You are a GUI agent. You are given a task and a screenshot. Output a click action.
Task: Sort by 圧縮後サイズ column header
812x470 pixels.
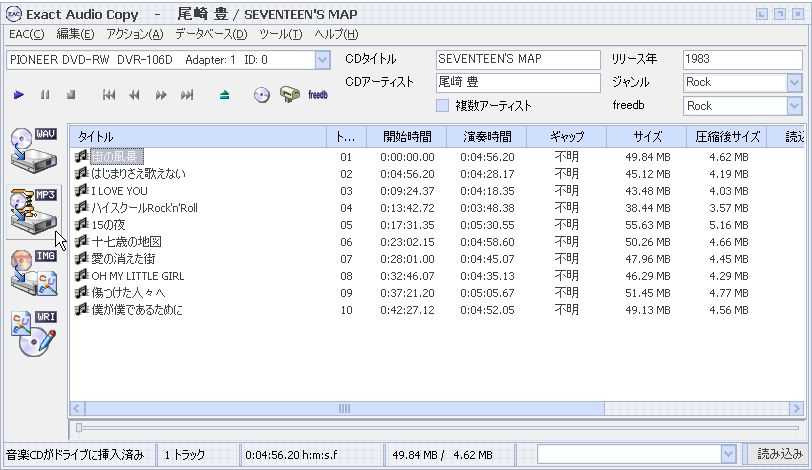(x=727, y=137)
